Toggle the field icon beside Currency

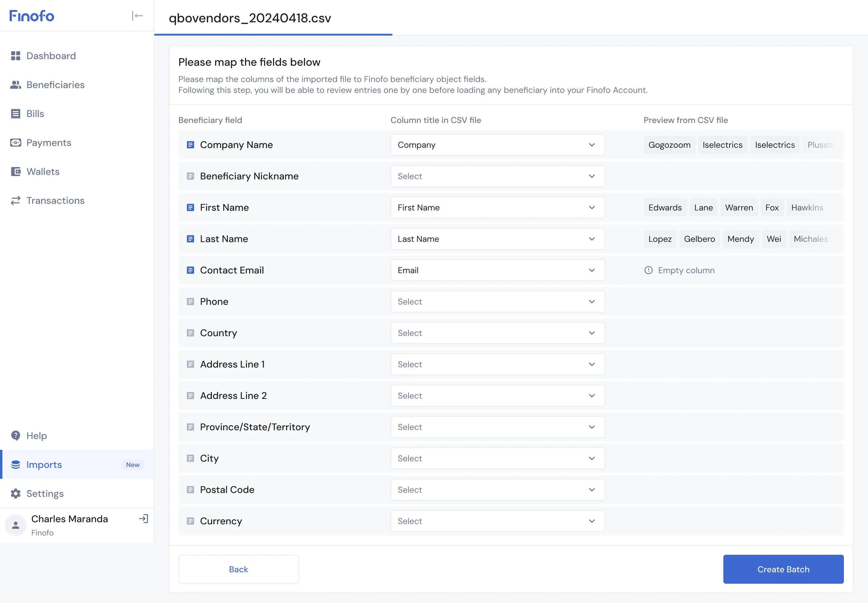[190, 521]
